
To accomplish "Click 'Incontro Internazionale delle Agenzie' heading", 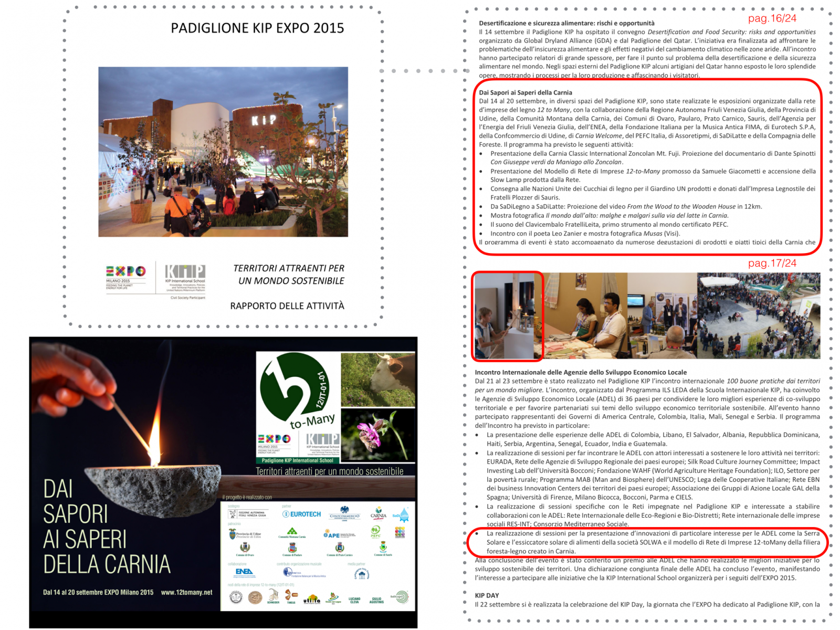I will click(581, 372).
